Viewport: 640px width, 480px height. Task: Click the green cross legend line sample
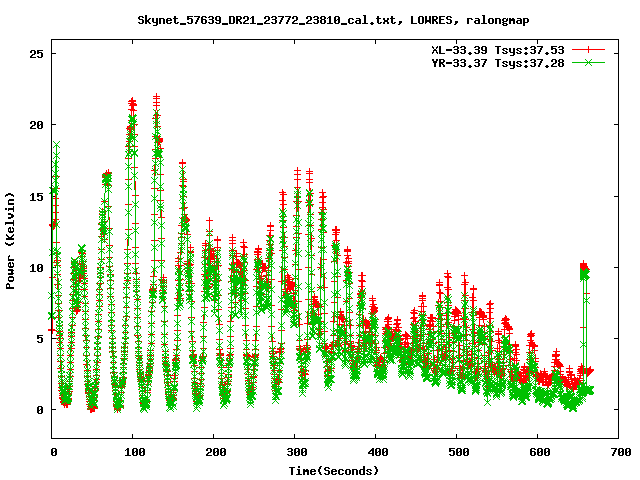pyautogui.click(x=588, y=62)
